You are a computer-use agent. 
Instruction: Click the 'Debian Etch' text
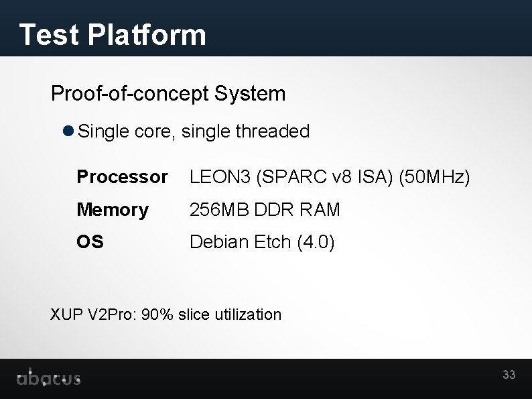click(x=241, y=241)
